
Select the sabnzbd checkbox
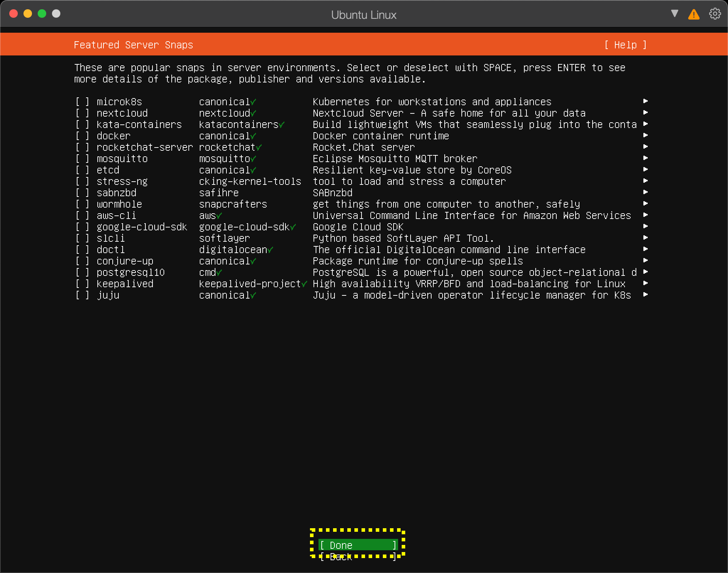click(82, 193)
